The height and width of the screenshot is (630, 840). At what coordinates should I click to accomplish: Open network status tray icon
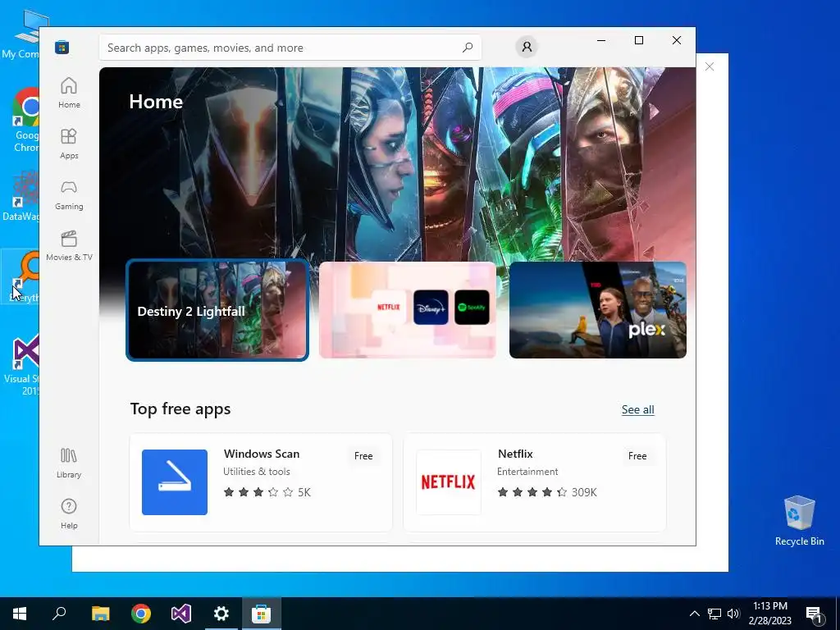pos(714,614)
